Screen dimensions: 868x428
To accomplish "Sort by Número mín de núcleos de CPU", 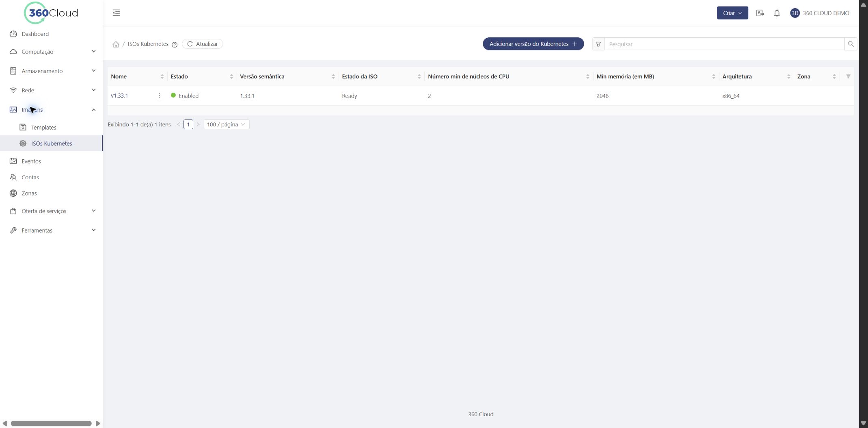I will (x=587, y=76).
